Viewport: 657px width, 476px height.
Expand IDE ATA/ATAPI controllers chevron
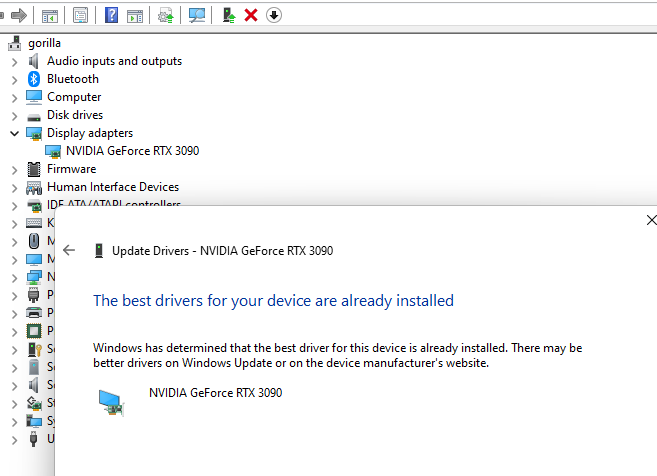pyautogui.click(x=15, y=206)
